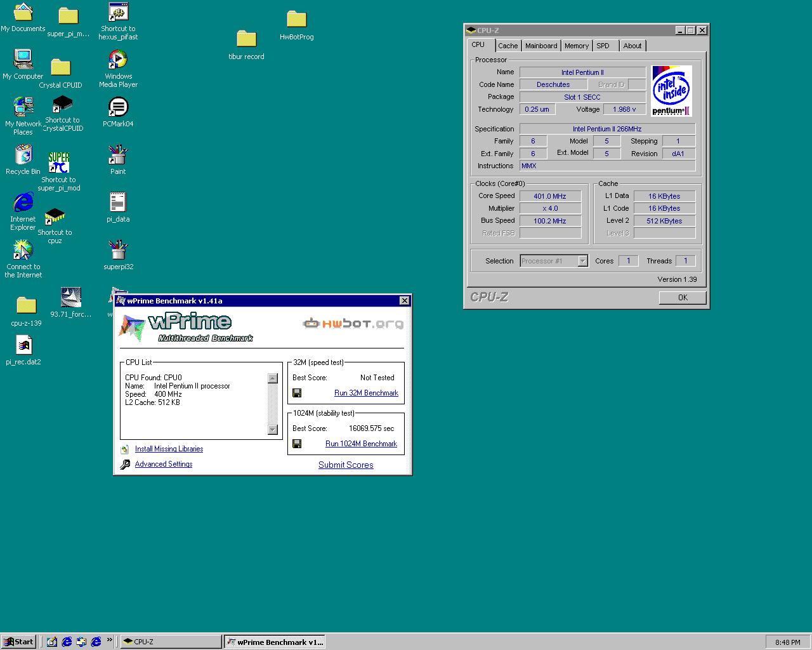The width and height of the screenshot is (812, 650).
Task: Run the 1024M Benchmark
Action: [x=361, y=444]
